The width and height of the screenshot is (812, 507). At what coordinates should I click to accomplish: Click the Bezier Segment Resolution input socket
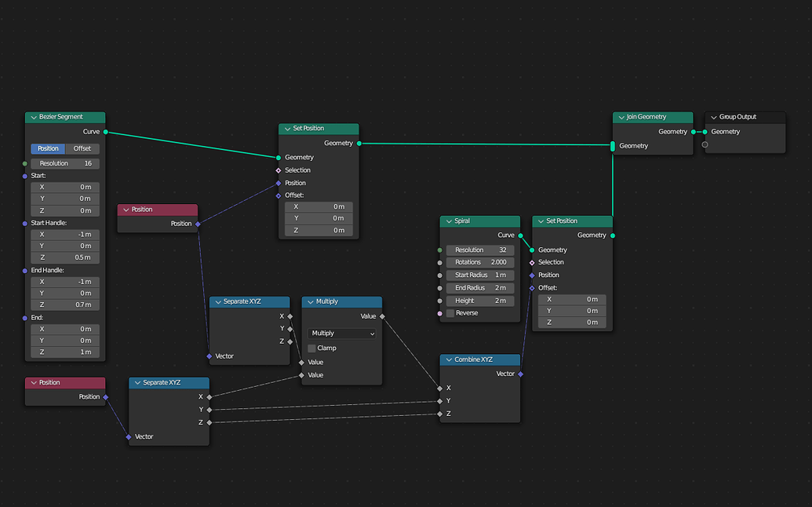click(x=25, y=164)
